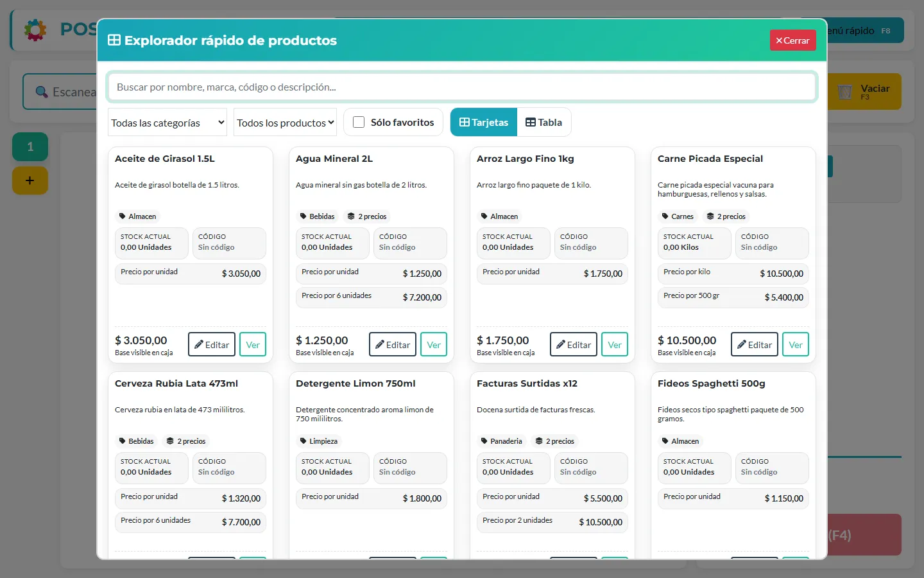Switch to Tabla view
The height and width of the screenshot is (578, 924).
pyautogui.click(x=544, y=122)
